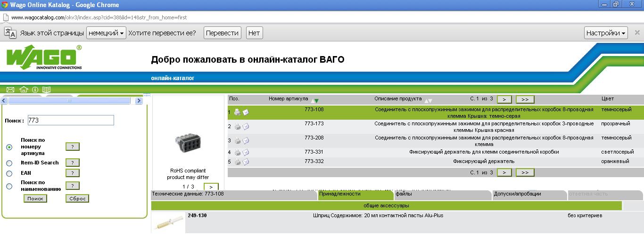
Task: Open the catalog book icon
Action: pos(46,90)
